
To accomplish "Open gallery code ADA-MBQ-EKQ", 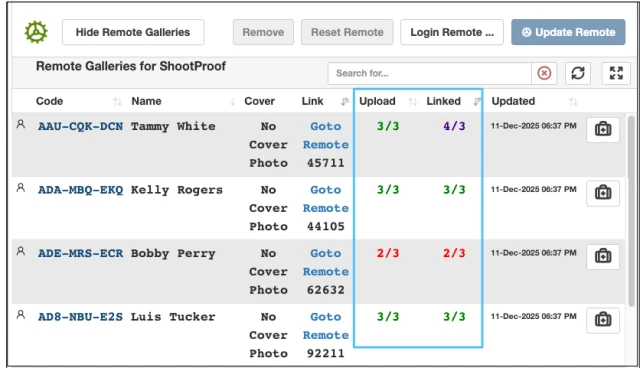I will (80, 190).
